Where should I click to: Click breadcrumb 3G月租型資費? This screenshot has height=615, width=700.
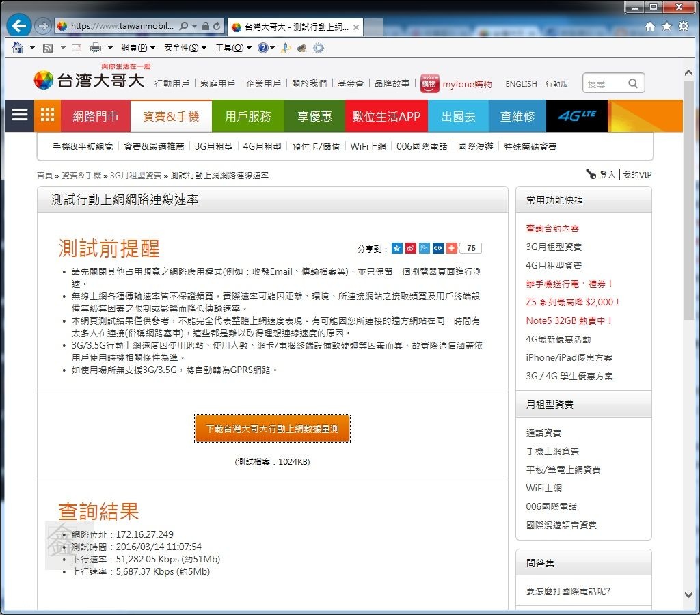click(136, 176)
